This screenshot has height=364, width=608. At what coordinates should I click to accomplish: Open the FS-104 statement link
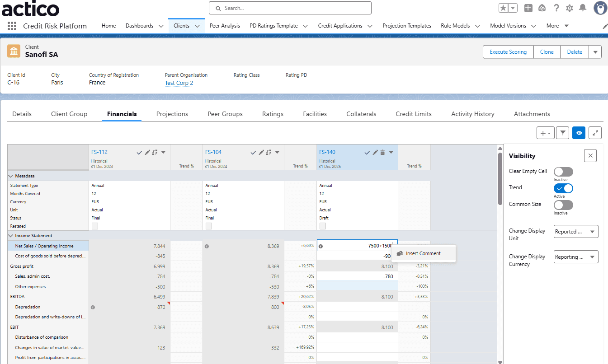(x=213, y=152)
